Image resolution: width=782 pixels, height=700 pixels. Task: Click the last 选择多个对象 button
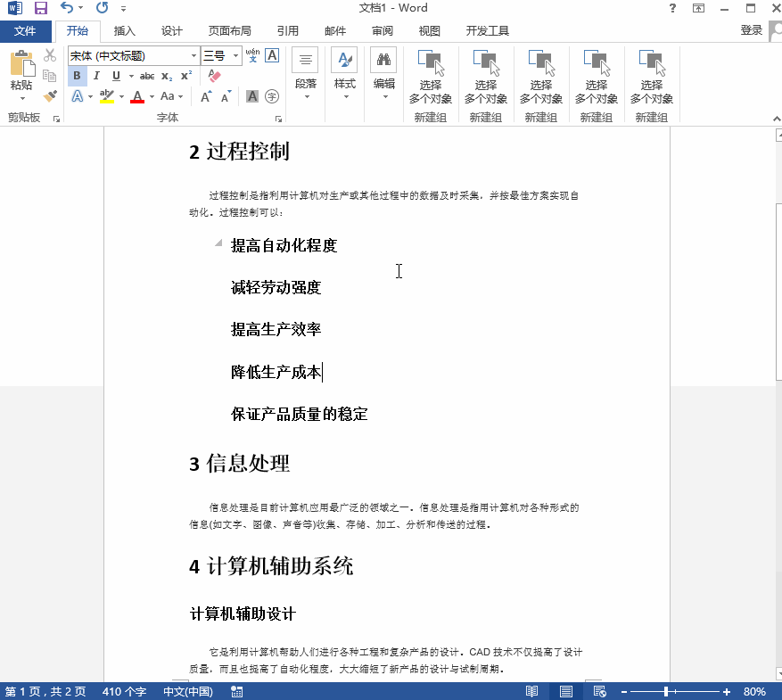click(x=651, y=77)
